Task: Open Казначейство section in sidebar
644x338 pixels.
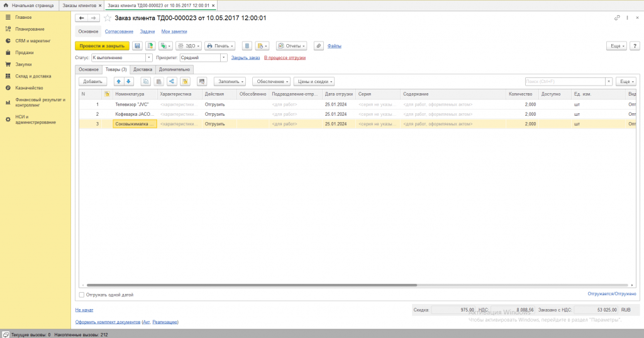Action: click(29, 88)
